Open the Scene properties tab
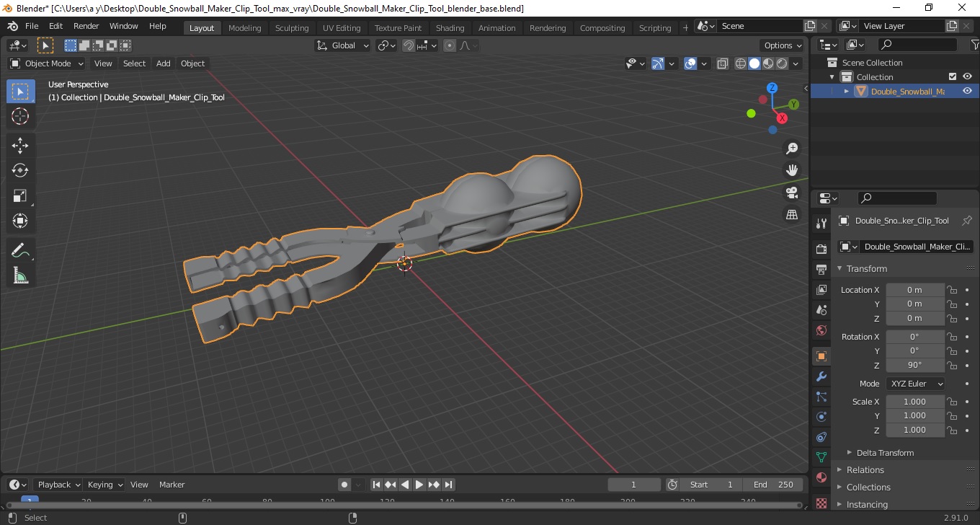Viewport: 980px width, 525px height. [x=821, y=309]
